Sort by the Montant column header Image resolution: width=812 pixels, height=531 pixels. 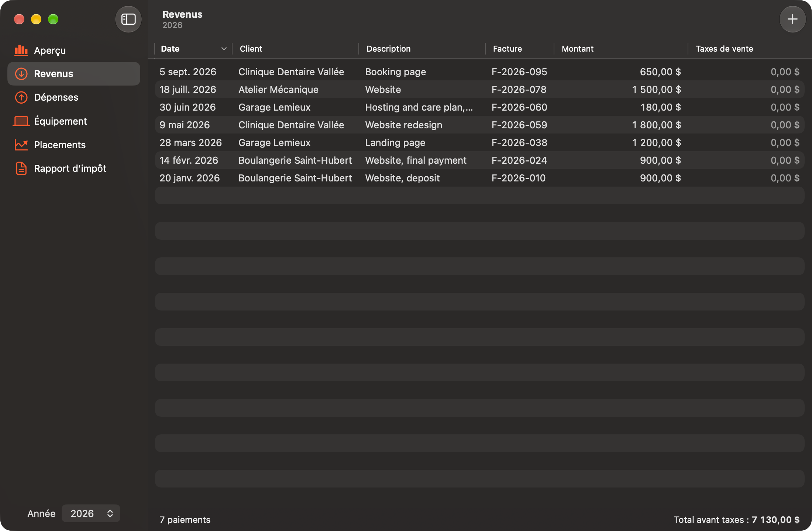click(621, 49)
